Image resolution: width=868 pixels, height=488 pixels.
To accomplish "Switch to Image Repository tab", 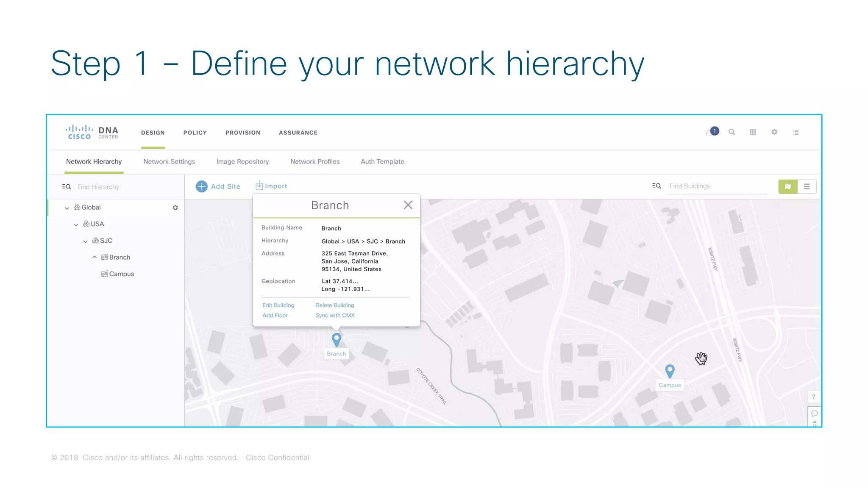I will [x=242, y=161].
